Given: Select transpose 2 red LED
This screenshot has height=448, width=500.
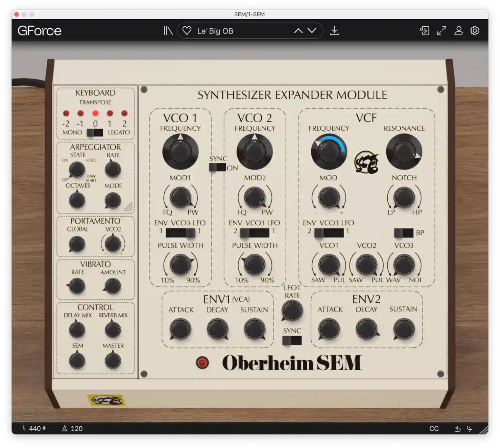Looking at the screenshot, I should point(124,114).
